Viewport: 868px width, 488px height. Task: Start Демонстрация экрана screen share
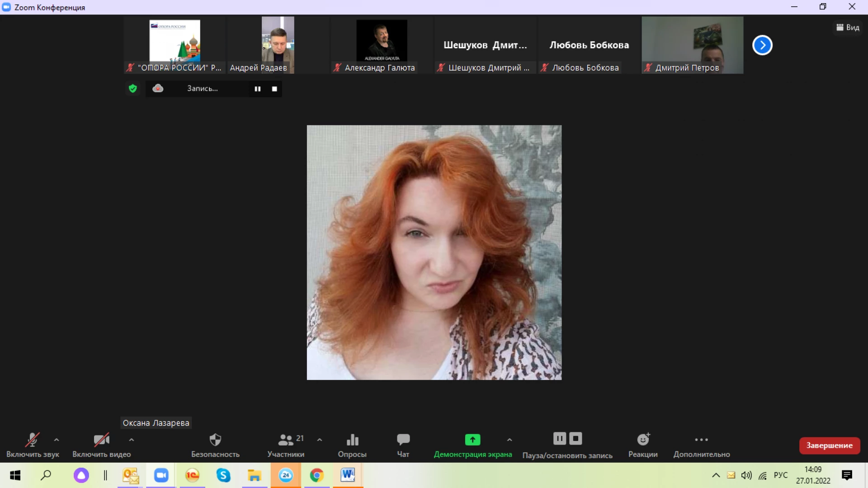(x=473, y=445)
